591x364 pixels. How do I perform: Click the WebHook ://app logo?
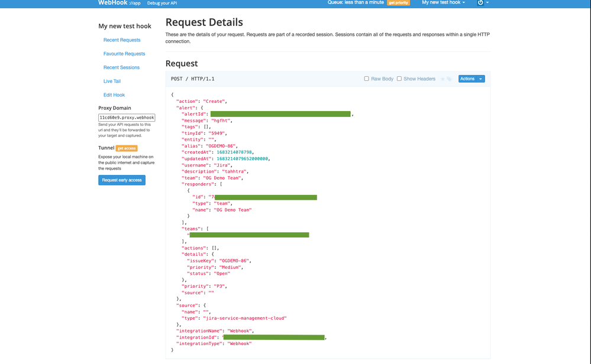pos(119,2)
